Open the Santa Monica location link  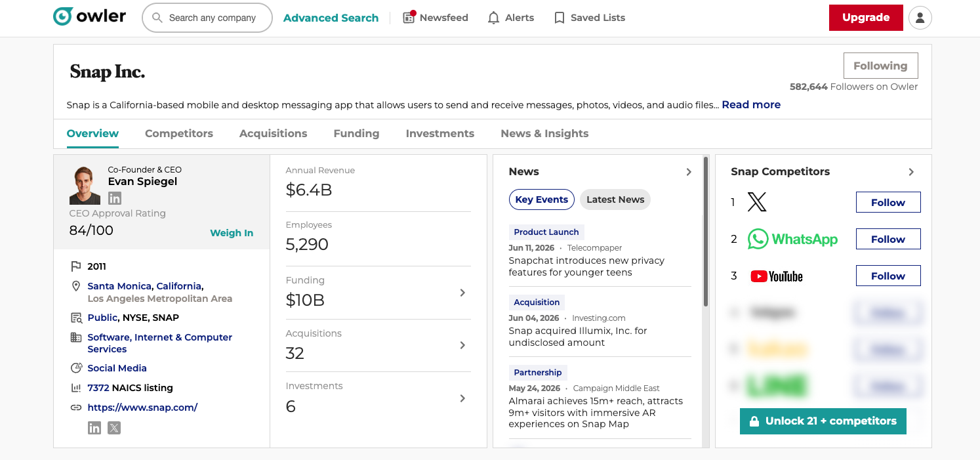119,286
